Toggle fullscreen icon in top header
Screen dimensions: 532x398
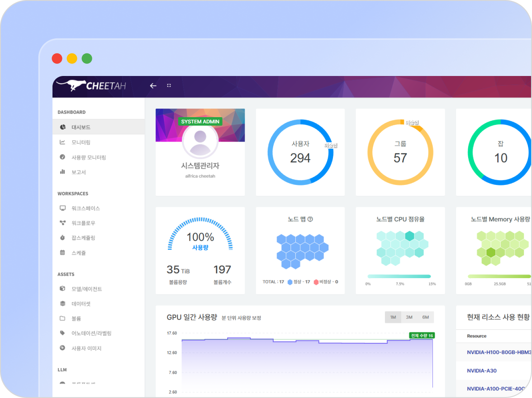click(x=169, y=85)
